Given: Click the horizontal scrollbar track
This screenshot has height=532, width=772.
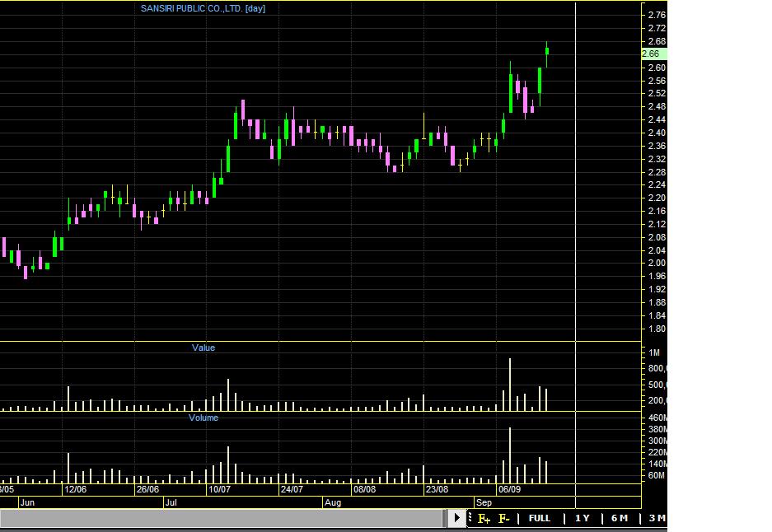Looking at the screenshot, I should point(222,518).
